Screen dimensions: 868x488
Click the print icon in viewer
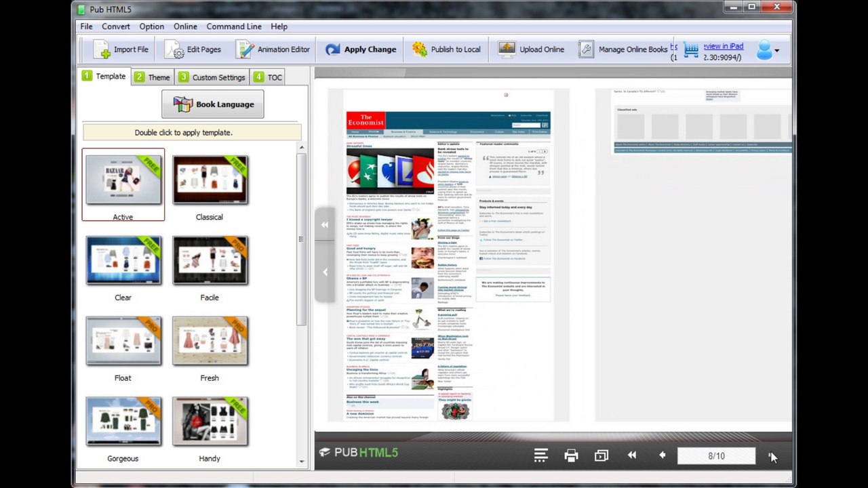pyautogui.click(x=571, y=455)
